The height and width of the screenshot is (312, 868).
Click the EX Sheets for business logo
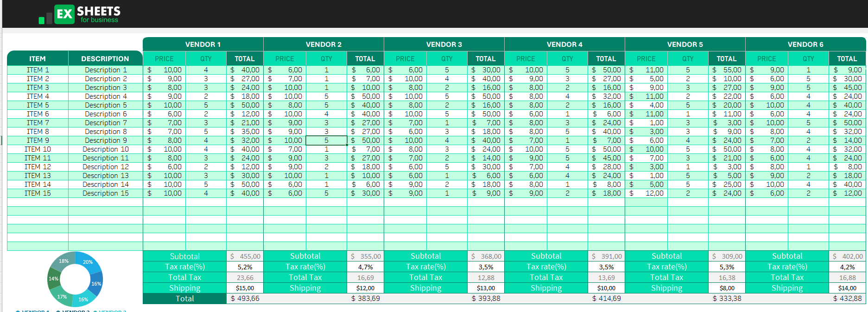(x=80, y=14)
